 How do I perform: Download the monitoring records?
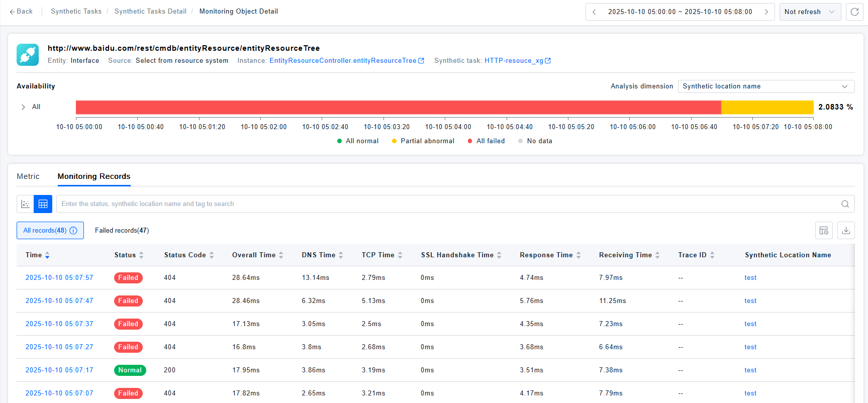(846, 231)
